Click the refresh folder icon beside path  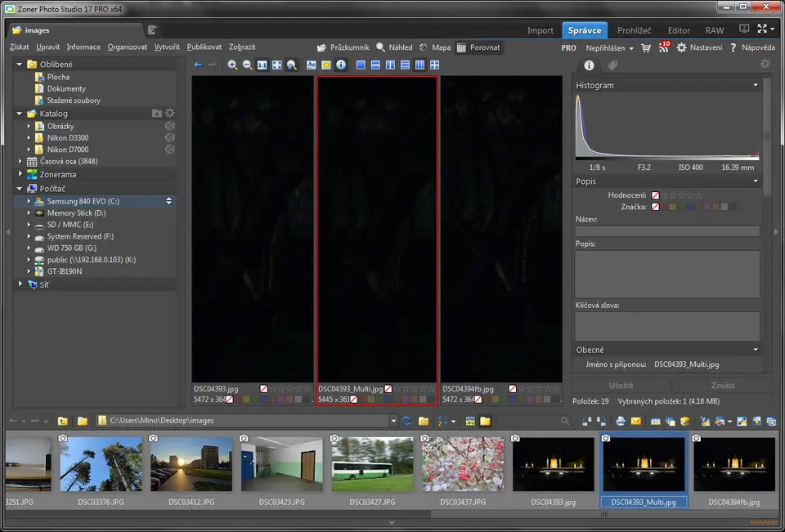[407, 422]
